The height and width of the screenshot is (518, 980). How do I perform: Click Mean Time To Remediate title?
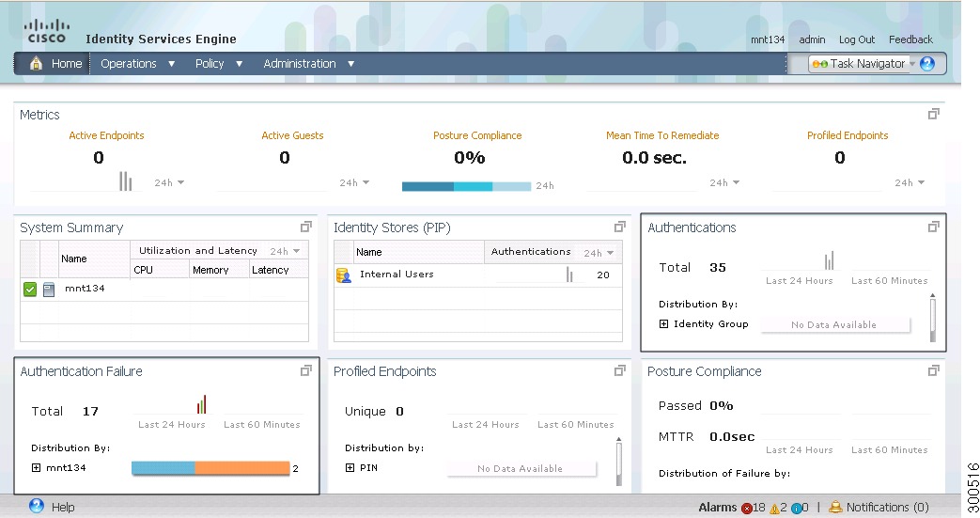coord(662,135)
